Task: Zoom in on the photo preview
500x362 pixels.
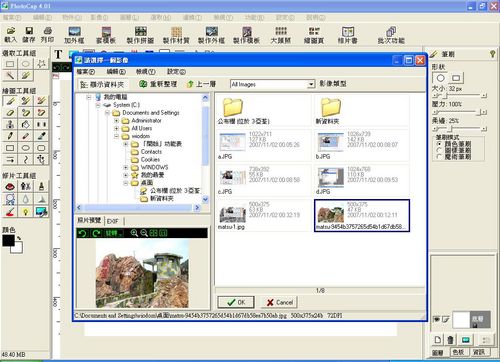Action: (x=134, y=233)
